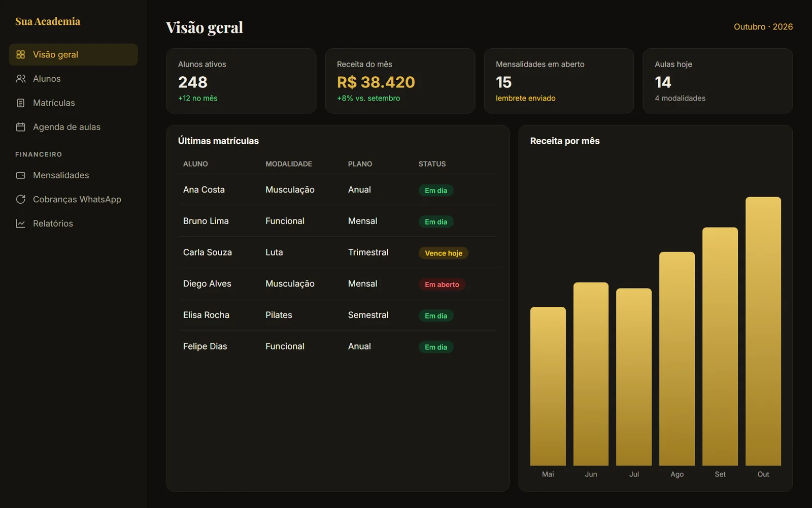Click the Outubro · 2026 date label
The image size is (812, 508).
tap(763, 27)
